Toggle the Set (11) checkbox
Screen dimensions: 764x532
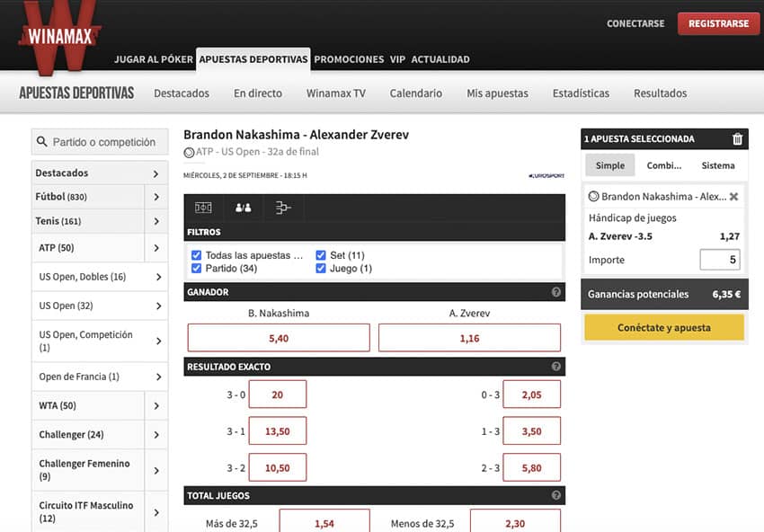coord(321,255)
